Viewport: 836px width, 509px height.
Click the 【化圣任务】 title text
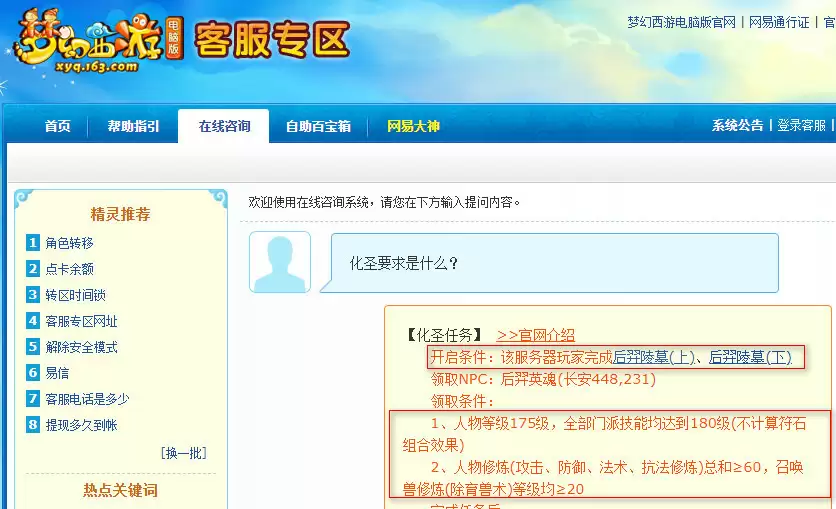[445, 335]
